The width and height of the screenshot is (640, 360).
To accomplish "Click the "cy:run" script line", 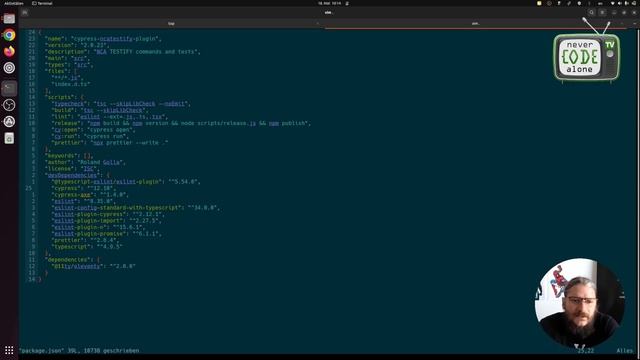I will tap(90, 136).
